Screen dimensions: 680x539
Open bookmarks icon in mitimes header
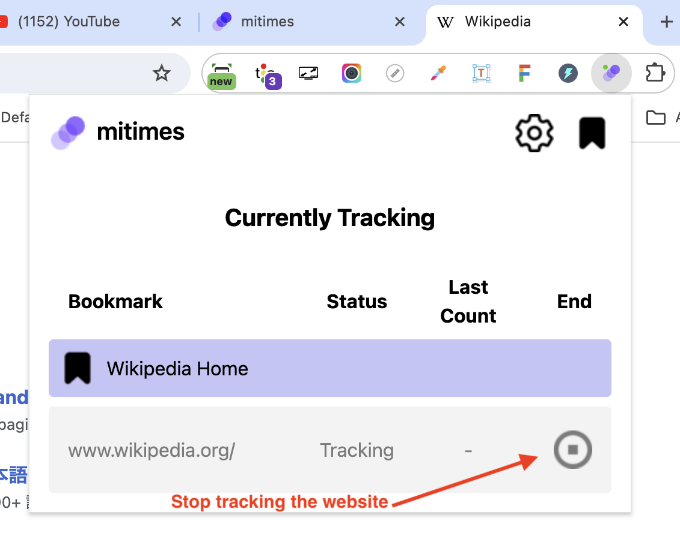pos(592,133)
